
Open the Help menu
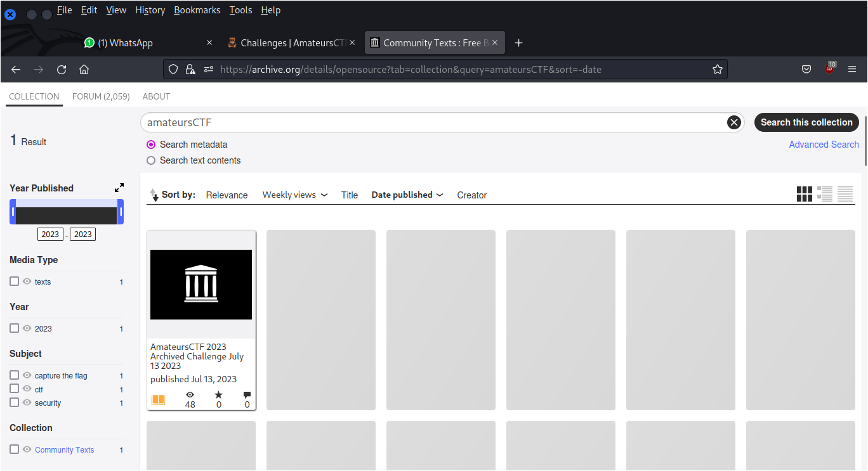pos(271,10)
